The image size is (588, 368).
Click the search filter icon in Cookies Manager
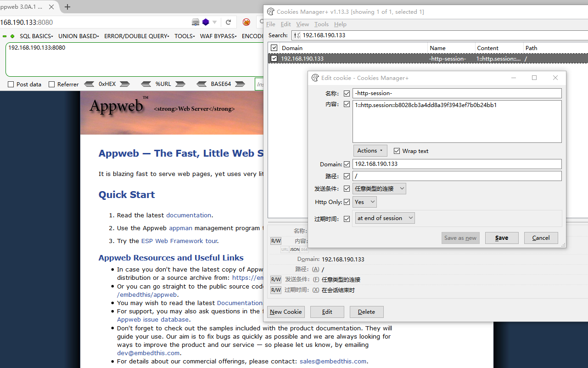pyautogui.click(x=297, y=35)
